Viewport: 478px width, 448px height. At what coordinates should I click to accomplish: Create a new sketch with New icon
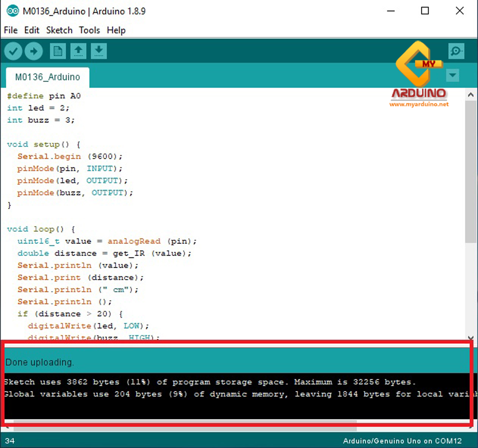pyautogui.click(x=58, y=51)
